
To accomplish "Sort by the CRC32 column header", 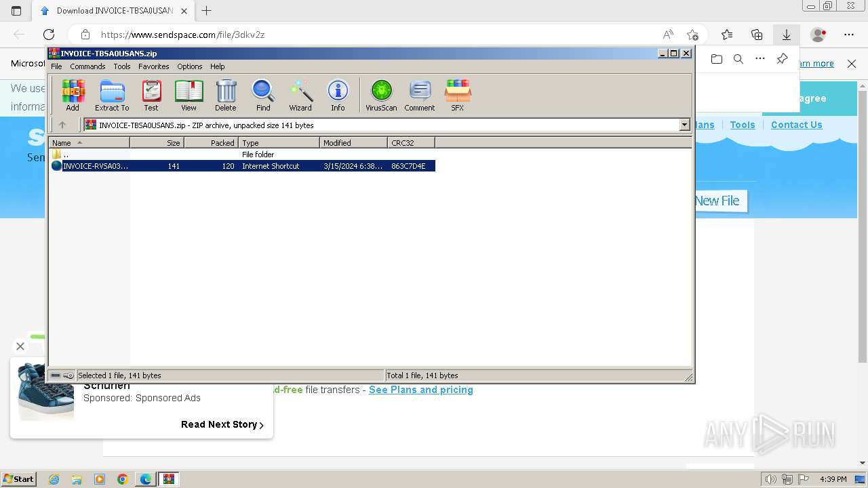I will point(411,142).
